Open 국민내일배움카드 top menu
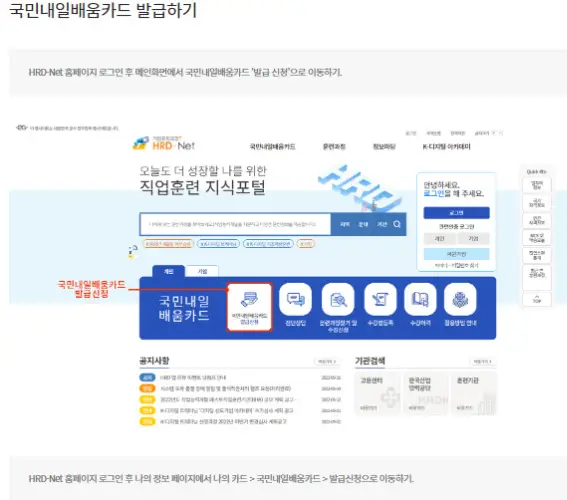This screenshot has width=567, height=500. [272, 146]
